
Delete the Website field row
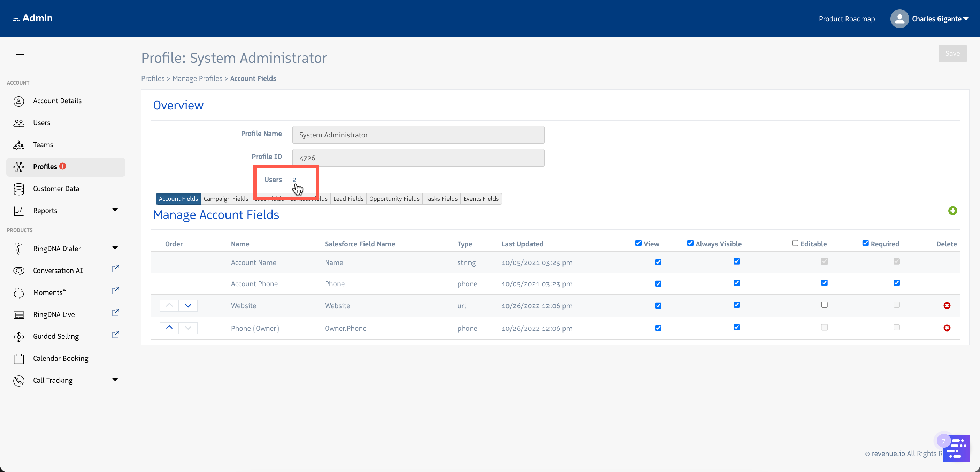(947, 306)
